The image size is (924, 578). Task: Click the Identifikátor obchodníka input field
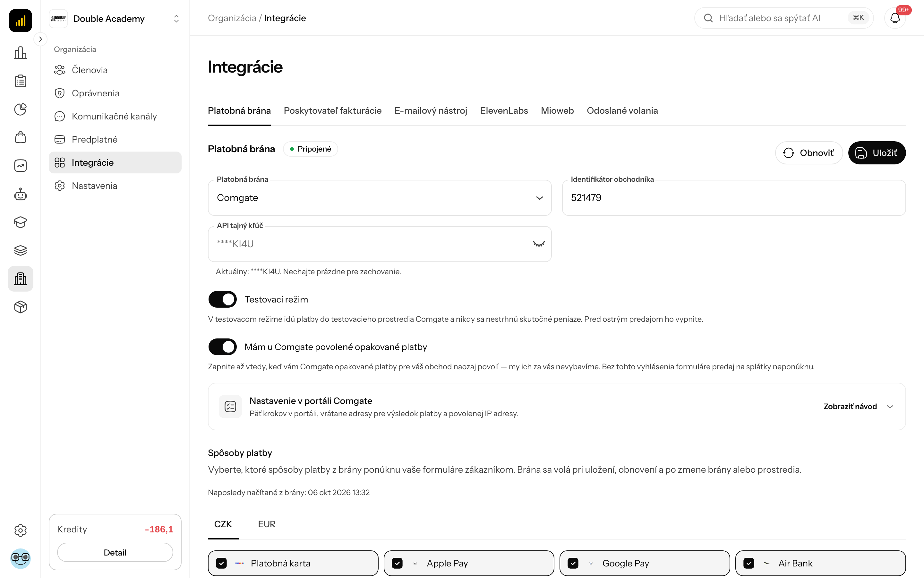point(734,197)
